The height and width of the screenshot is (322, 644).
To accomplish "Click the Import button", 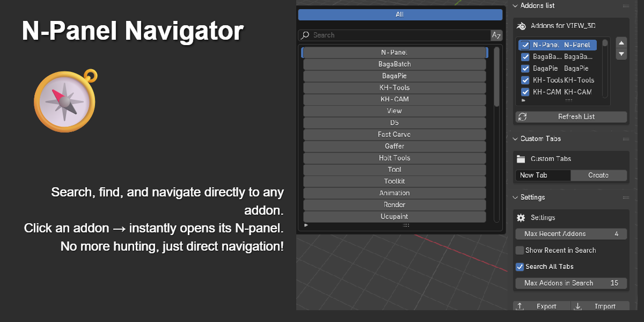I will tap(599, 306).
